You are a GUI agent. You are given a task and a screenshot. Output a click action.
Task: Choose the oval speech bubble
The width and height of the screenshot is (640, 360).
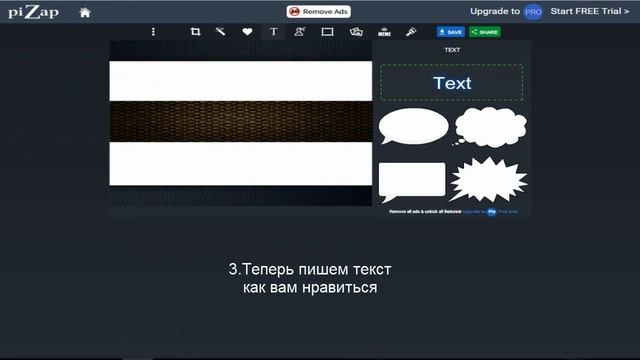click(413, 127)
